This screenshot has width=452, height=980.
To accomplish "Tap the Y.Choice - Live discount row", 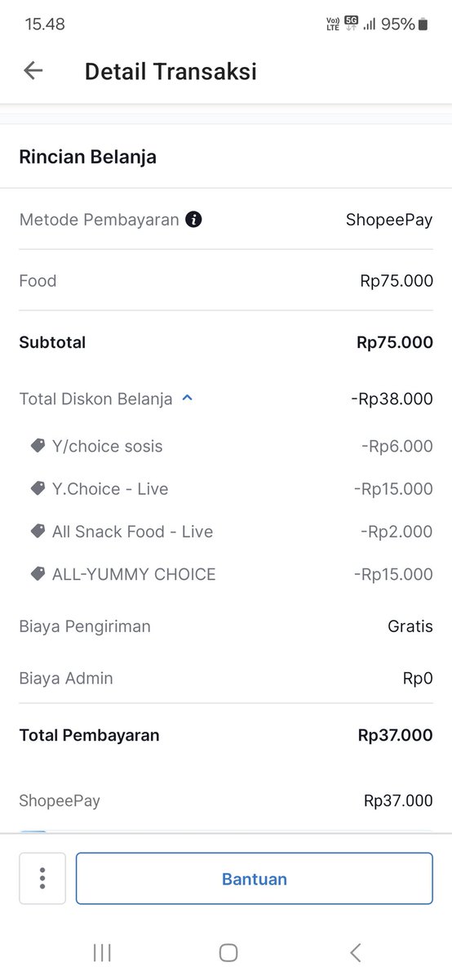I will pyautogui.click(x=232, y=488).
